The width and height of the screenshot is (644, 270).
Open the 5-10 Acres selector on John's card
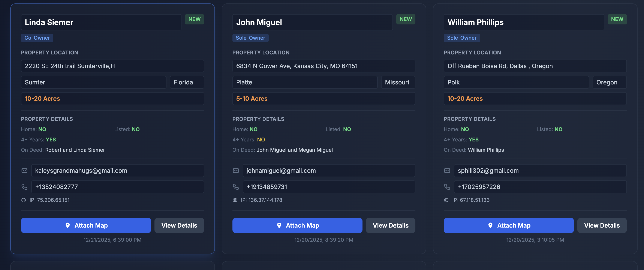(323, 99)
